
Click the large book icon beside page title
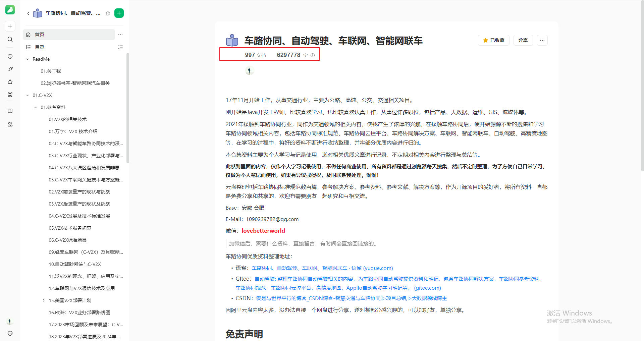click(232, 41)
